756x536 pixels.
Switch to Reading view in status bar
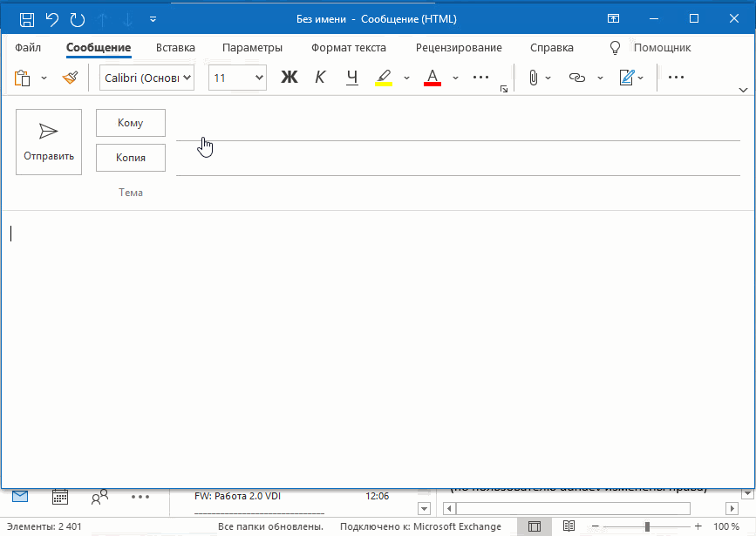[x=569, y=526]
